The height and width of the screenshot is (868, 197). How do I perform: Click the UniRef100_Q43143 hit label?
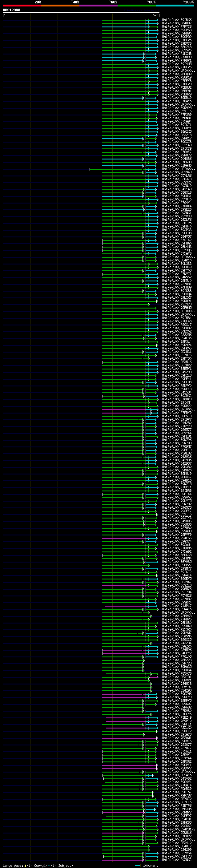[x=176, y=189]
